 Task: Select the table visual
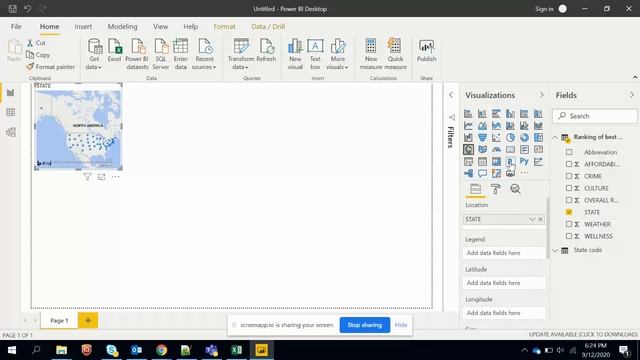coord(482,162)
